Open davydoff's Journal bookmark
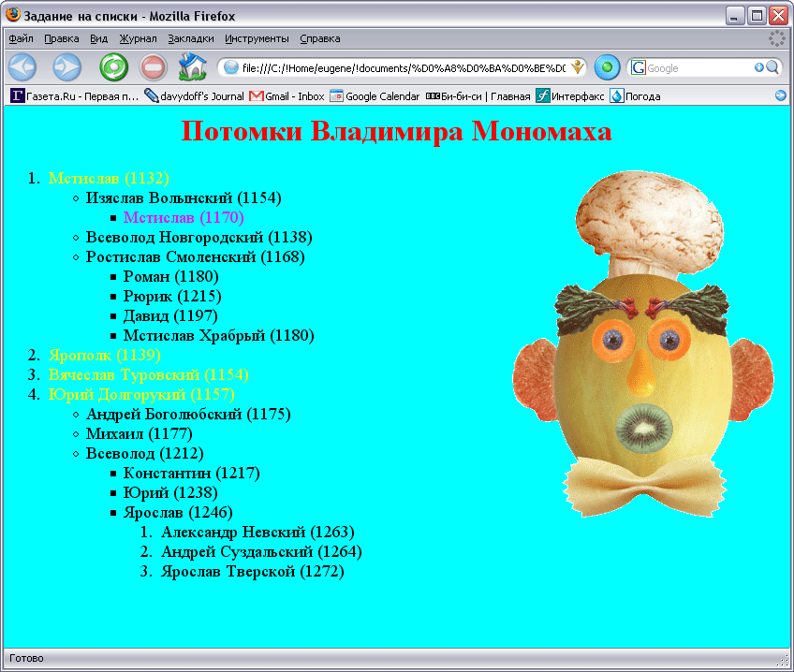 pyautogui.click(x=194, y=95)
